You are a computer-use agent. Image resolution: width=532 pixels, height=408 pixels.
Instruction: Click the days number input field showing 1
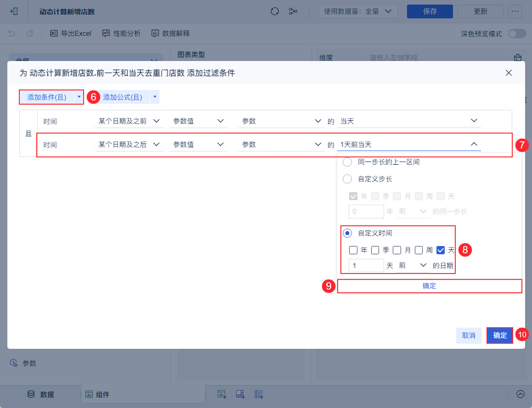(x=366, y=266)
